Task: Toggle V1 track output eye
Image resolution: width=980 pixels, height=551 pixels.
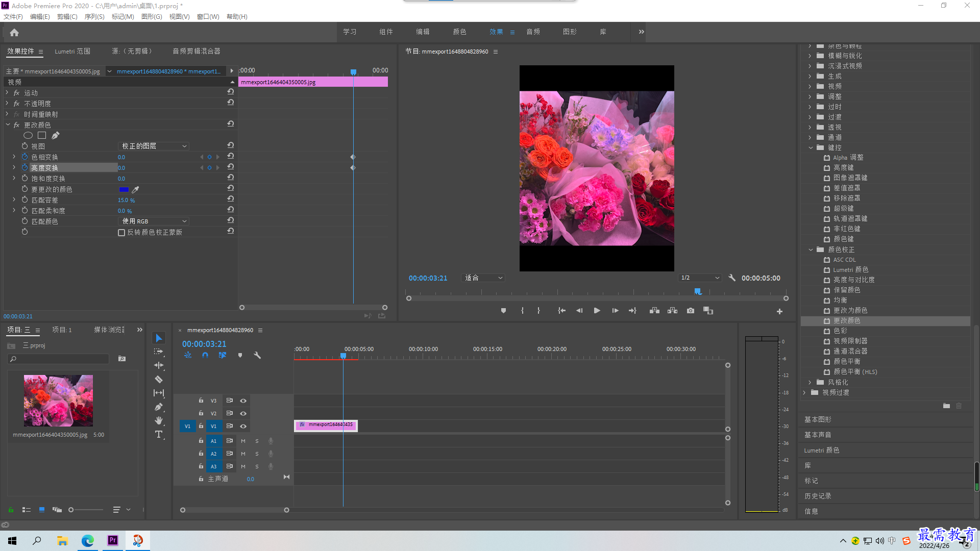Action: (x=243, y=426)
